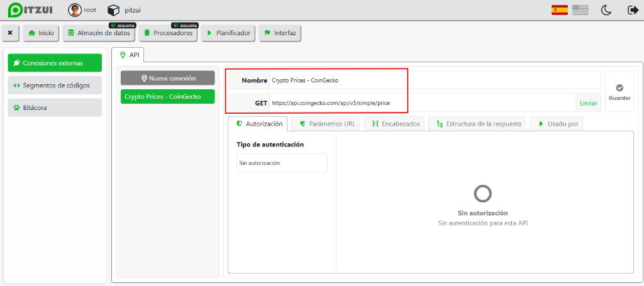Click the play icon on Usado por tab
Screen dimensions: 644x286
pos(541,123)
